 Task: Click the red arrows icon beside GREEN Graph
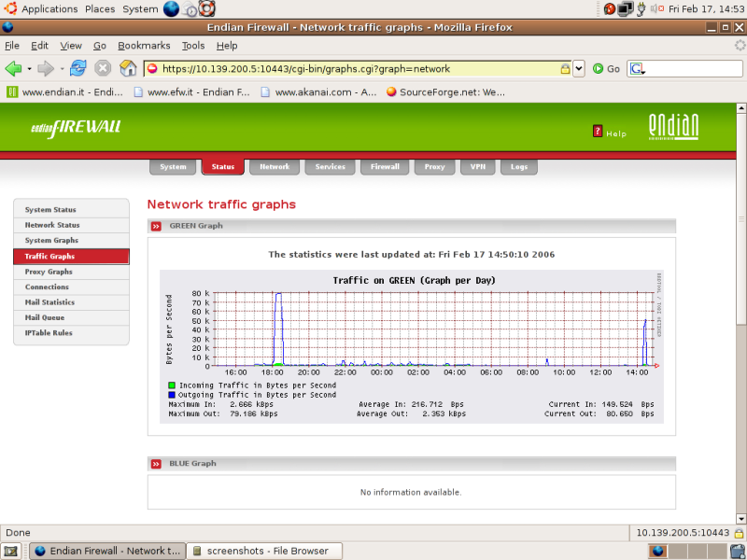156,226
